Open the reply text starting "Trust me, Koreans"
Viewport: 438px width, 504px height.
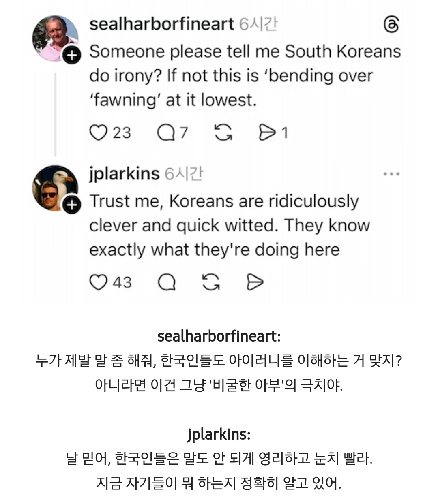tap(229, 225)
